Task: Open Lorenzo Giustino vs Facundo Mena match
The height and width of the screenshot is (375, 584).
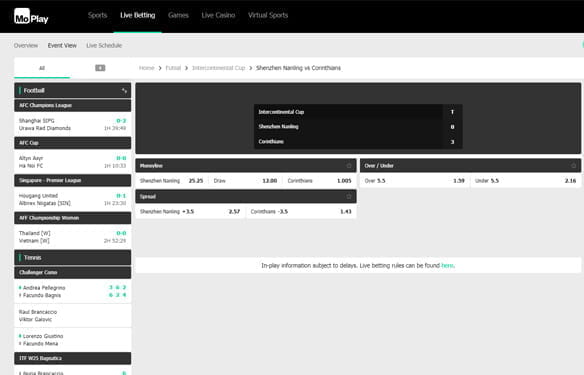Action: tap(73, 340)
